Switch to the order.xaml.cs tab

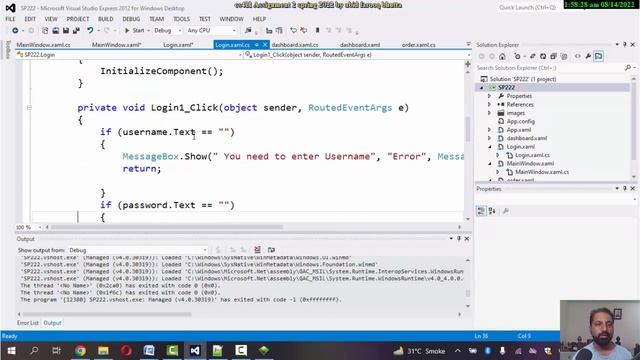pyautogui.click(x=418, y=45)
